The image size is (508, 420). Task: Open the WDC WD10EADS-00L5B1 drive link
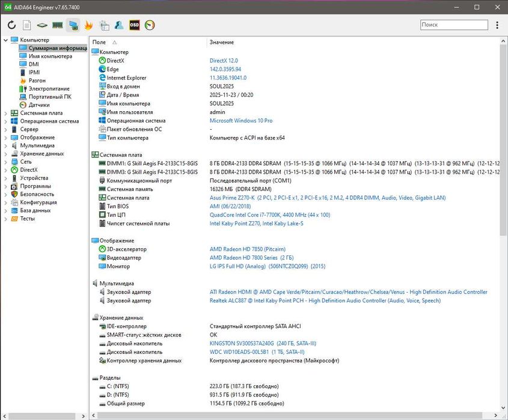[257, 352]
